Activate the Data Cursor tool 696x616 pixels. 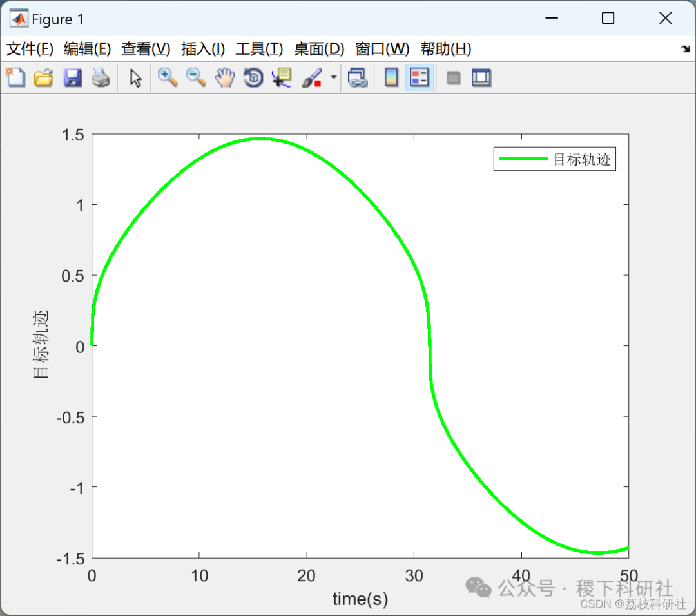point(282,78)
